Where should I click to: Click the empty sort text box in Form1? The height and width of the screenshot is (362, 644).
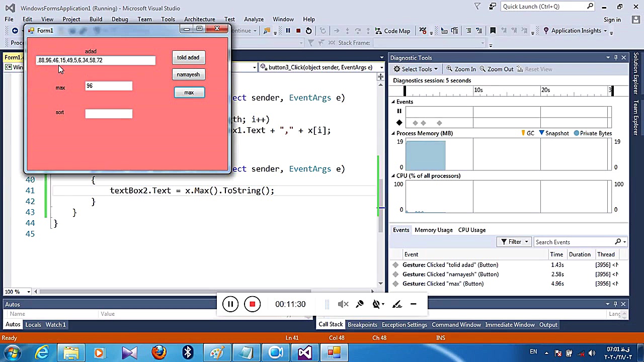point(109,114)
